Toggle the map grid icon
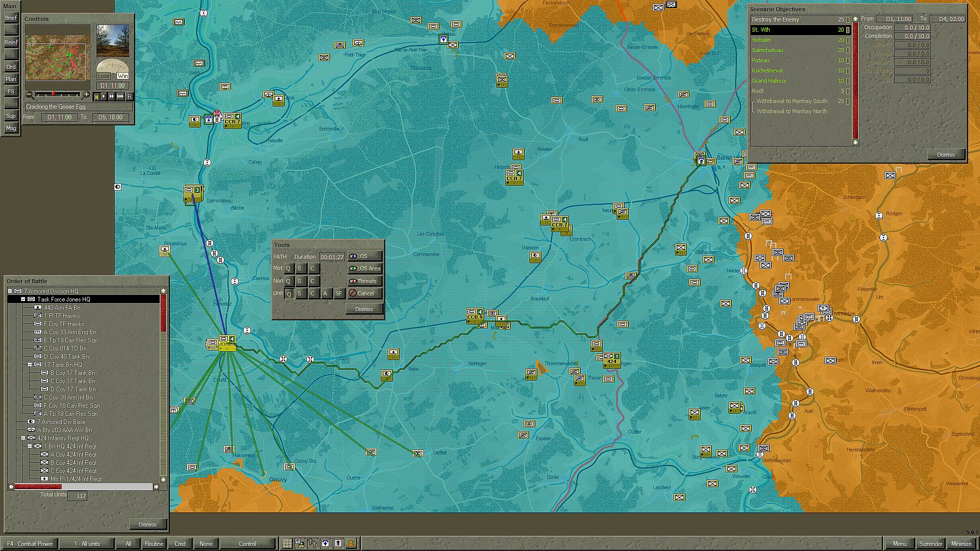The height and width of the screenshot is (551, 980). tap(287, 543)
